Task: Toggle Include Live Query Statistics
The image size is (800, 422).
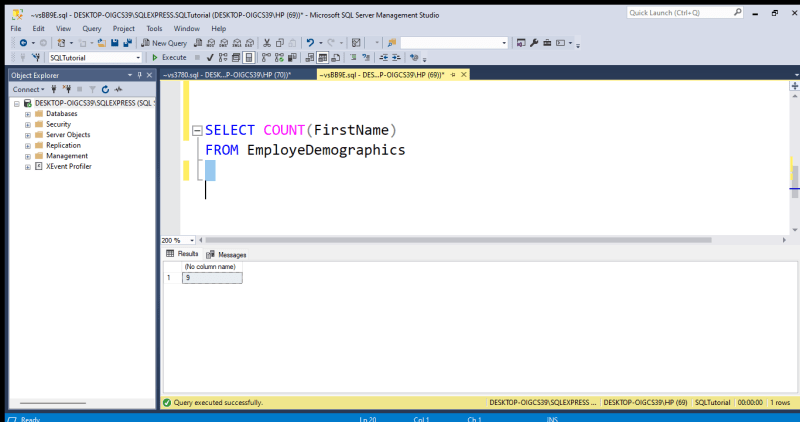Action: 279,58
